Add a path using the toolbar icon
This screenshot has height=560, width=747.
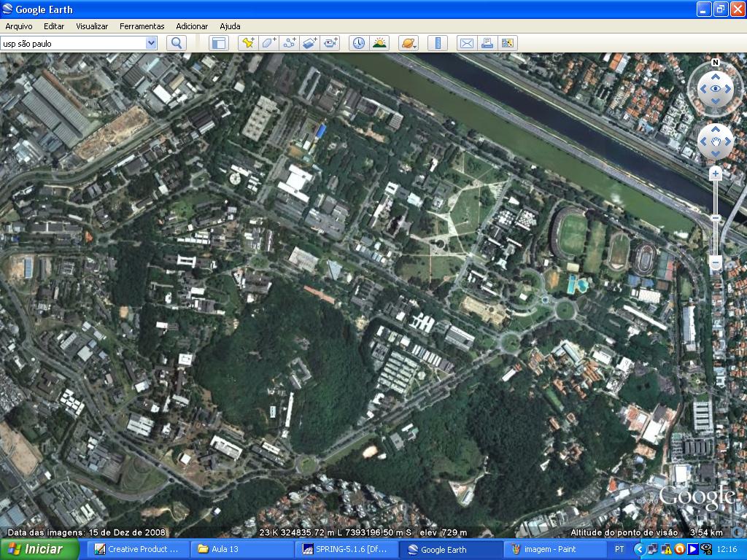tap(289, 43)
